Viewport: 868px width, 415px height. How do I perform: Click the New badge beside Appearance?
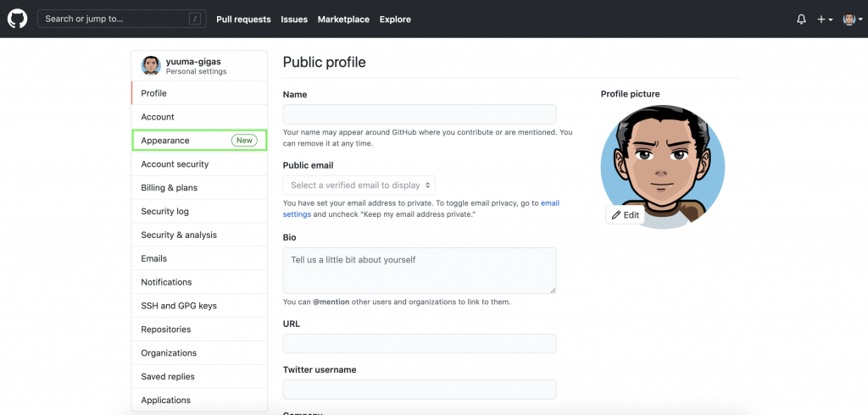click(x=244, y=141)
